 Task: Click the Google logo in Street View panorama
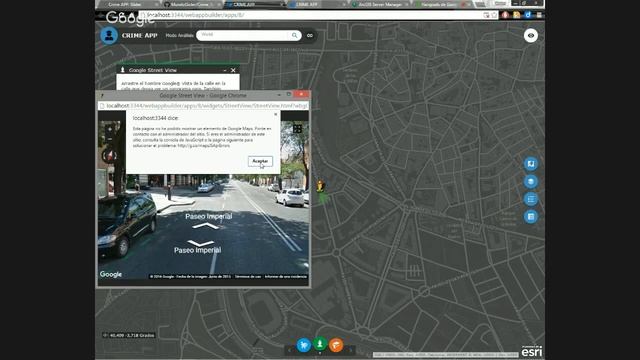tap(111, 274)
